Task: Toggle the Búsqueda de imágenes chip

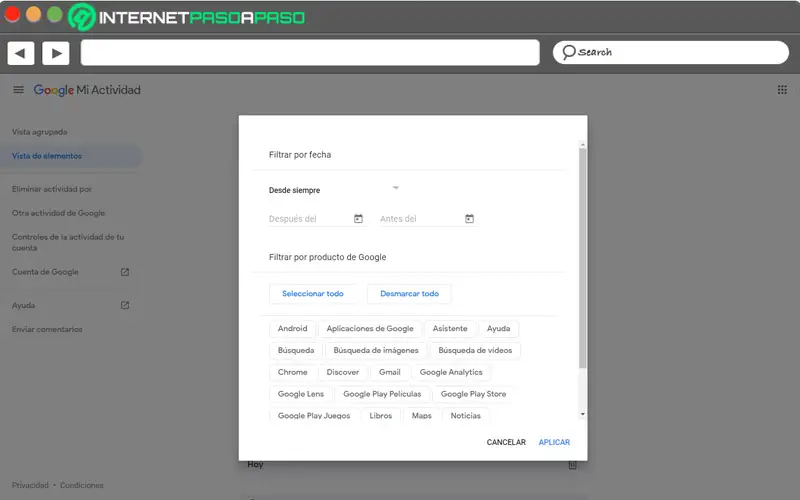Action: tap(376, 351)
